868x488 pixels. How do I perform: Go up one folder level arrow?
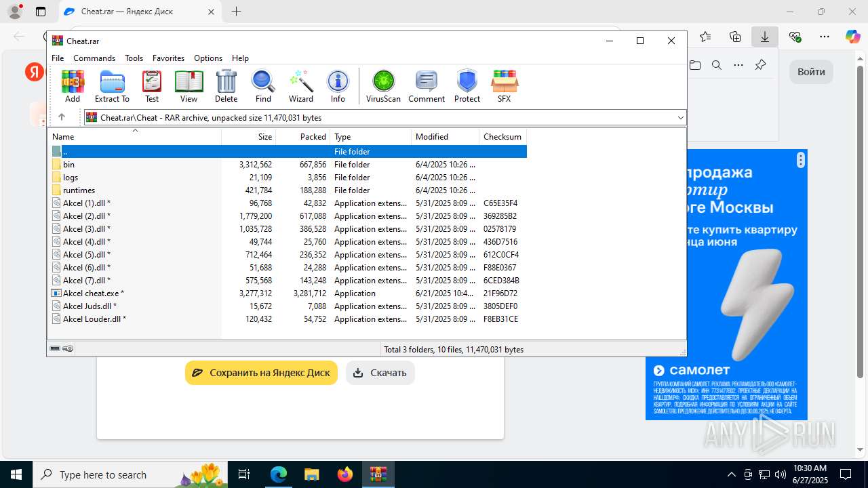click(x=62, y=117)
